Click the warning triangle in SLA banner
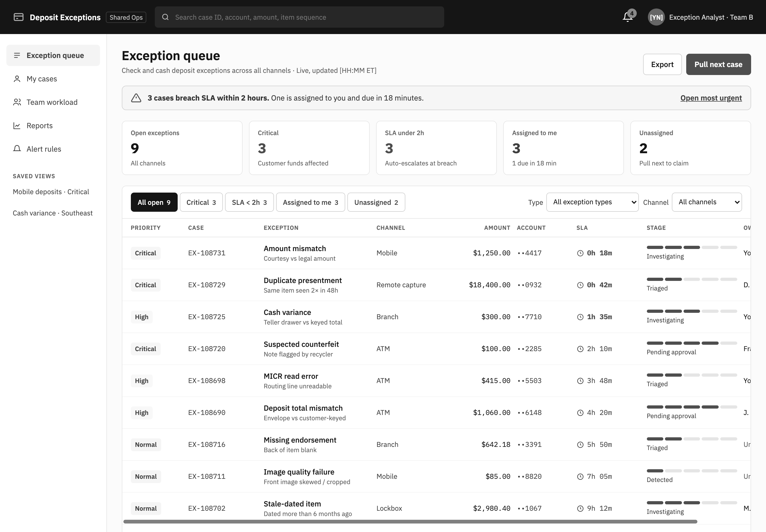The width and height of the screenshot is (766, 532). coord(136,98)
